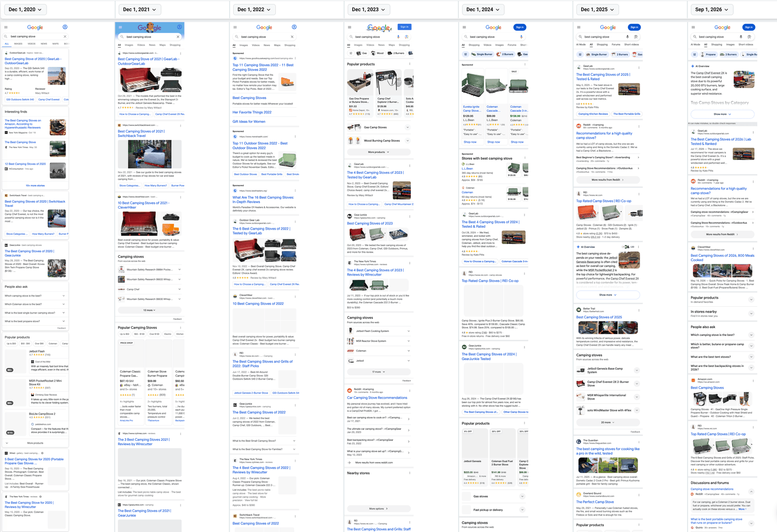Click account avatar icon in 2021 Google page

tap(179, 27)
